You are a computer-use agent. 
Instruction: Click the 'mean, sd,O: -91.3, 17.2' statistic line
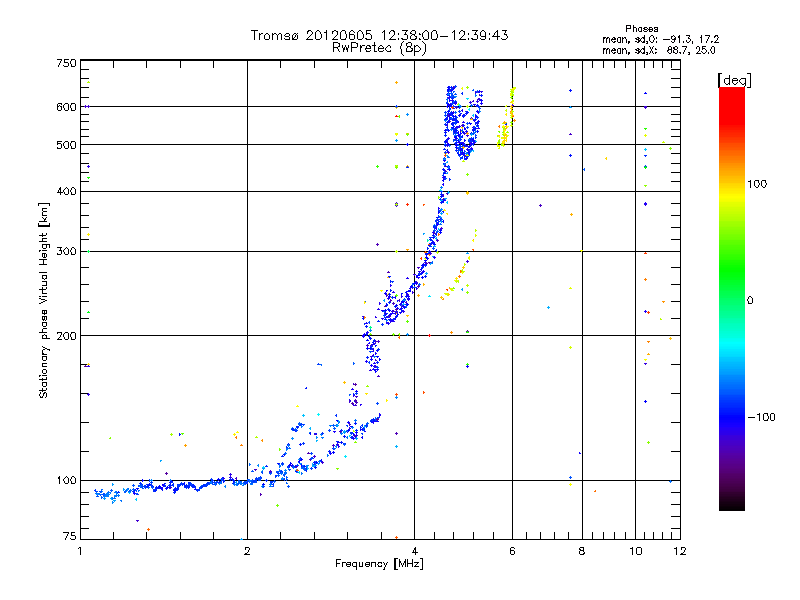[660, 39]
